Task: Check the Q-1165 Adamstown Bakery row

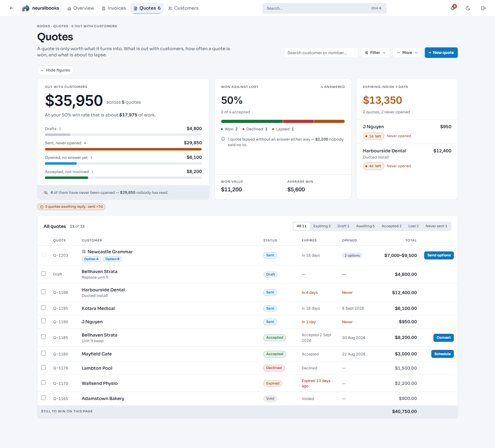Action: coord(43,398)
